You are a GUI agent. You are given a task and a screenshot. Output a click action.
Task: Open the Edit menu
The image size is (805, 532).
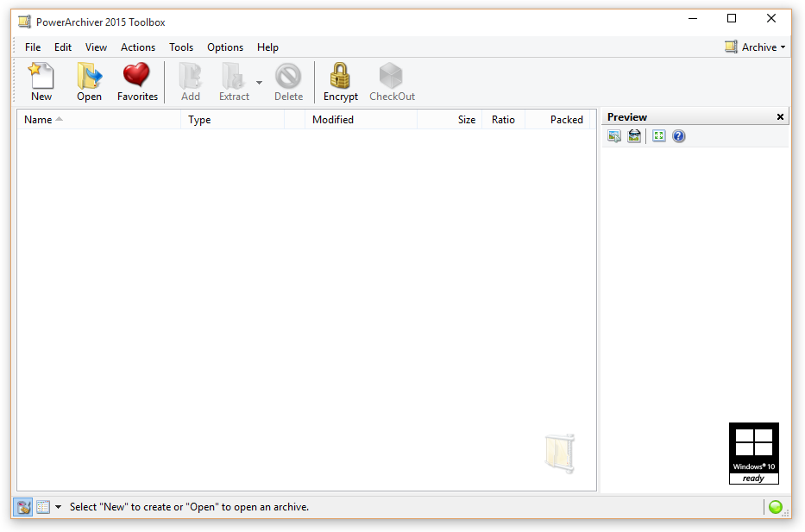pyautogui.click(x=63, y=47)
